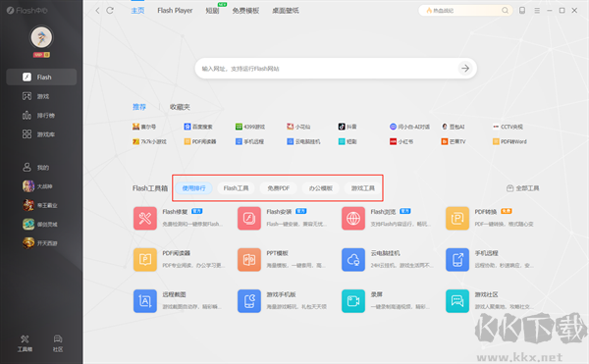Viewport: 589px width, 364px height.
Task: Launch the 御剑灵域 game in the sidebar
Action: click(41, 224)
